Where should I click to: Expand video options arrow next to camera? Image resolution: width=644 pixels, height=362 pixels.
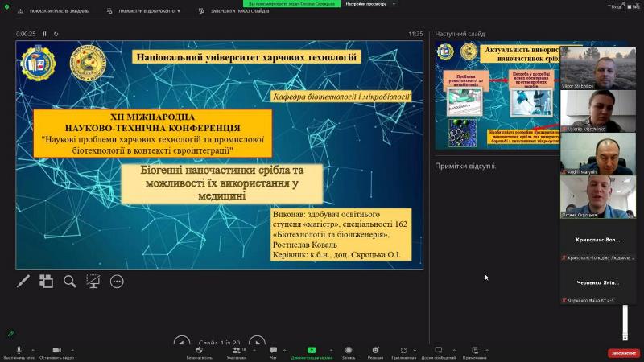point(72,348)
